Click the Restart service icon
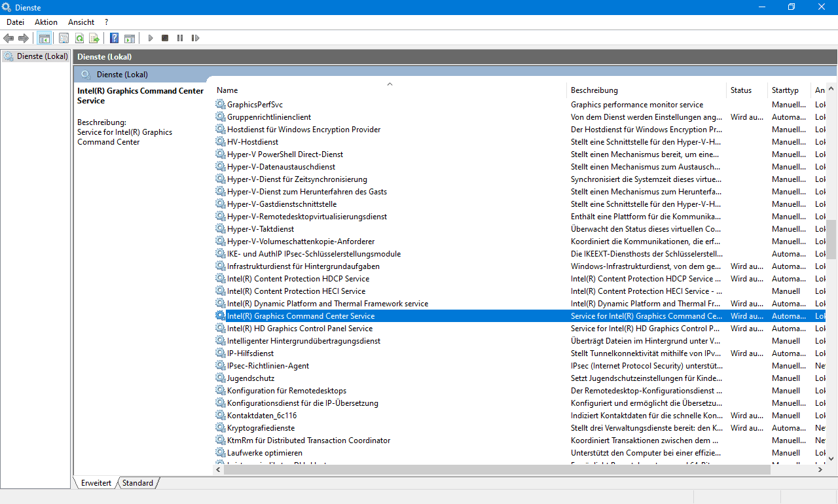The image size is (838, 504). (x=195, y=38)
